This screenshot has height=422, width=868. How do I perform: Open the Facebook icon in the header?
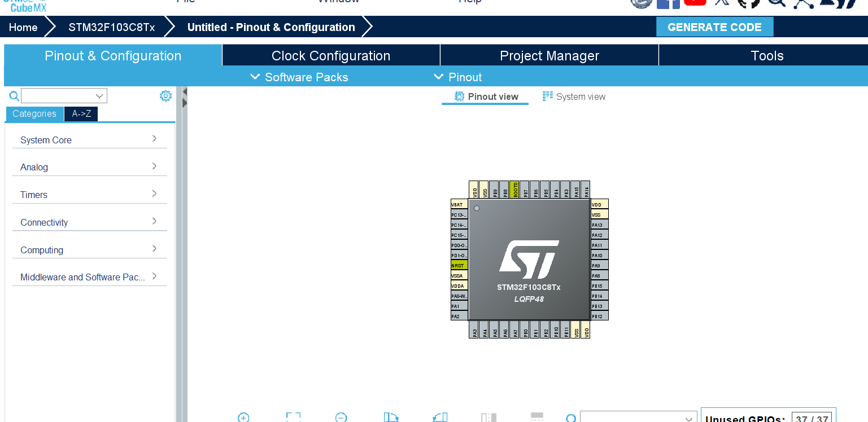click(x=668, y=3)
